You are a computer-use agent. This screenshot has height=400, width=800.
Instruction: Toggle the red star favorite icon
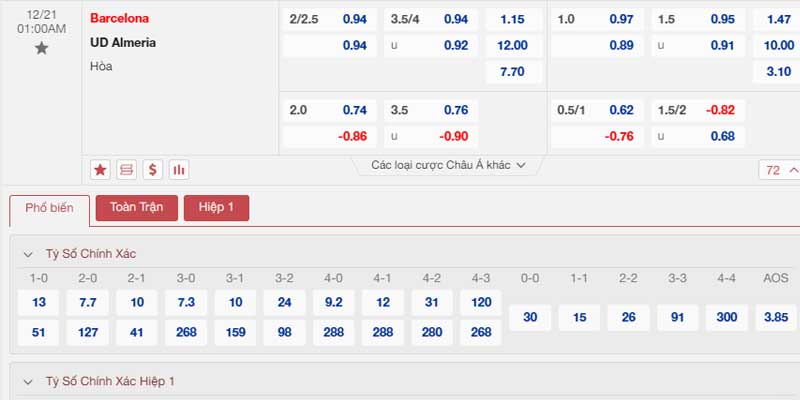coord(101,170)
